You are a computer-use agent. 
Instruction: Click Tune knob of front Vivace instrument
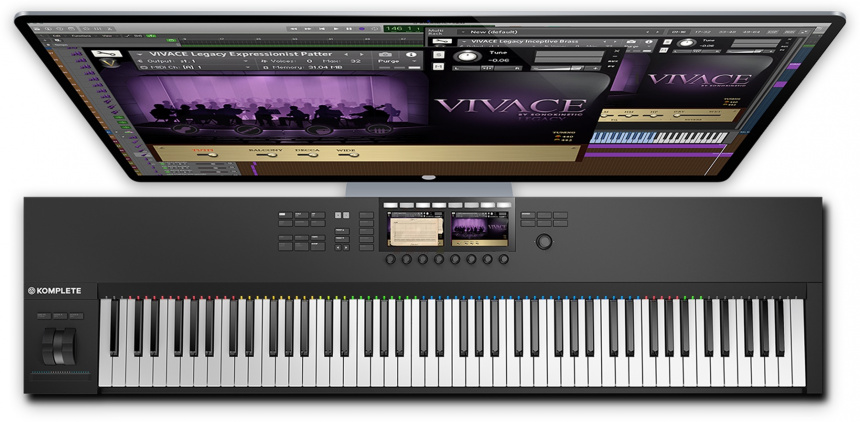467,57
